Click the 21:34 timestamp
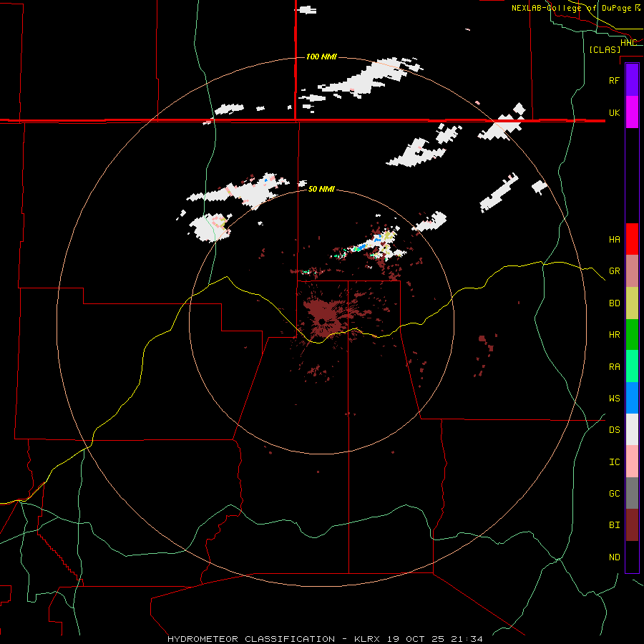This screenshot has height=644, width=644. point(467,639)
